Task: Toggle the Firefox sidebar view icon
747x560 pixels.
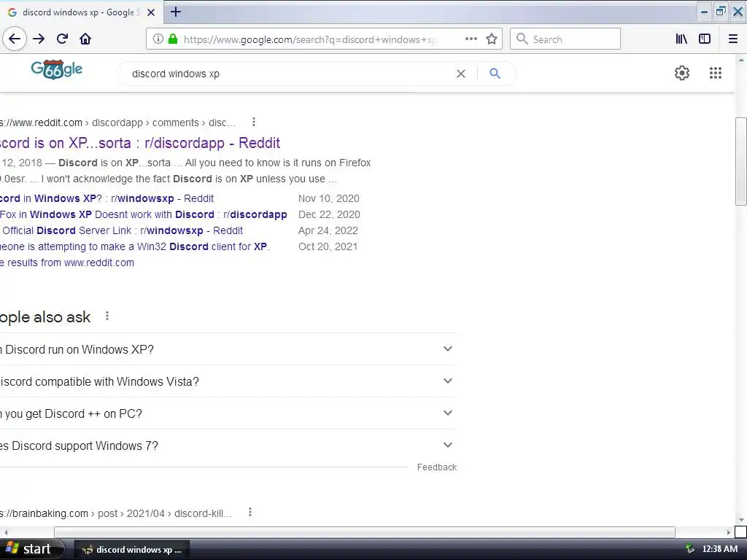Action: [705, 39]
